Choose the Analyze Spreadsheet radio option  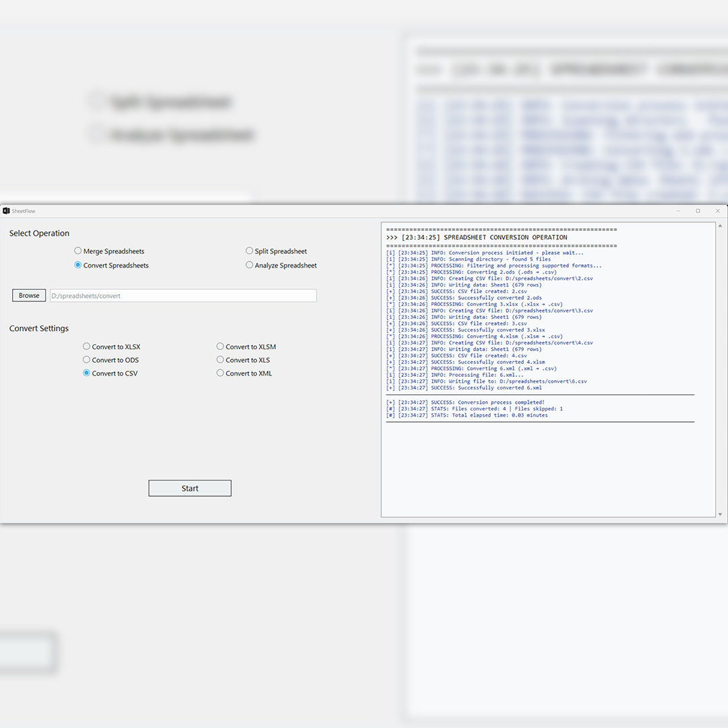click(281, 265)
